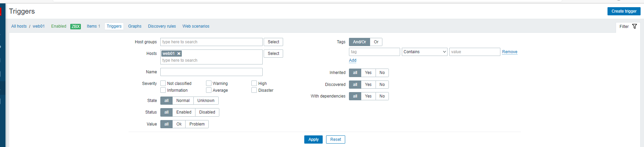Set Status filter to Disabled
The image size is (644, 147).
(x=207, y=112)
